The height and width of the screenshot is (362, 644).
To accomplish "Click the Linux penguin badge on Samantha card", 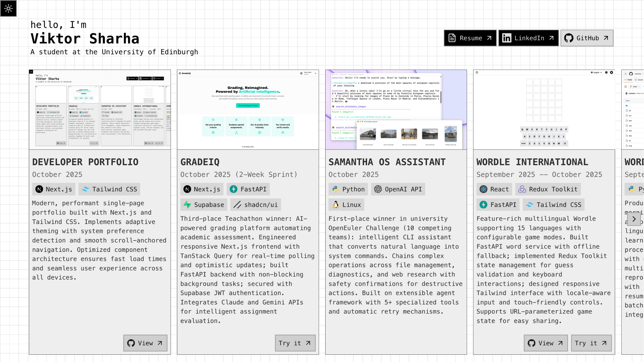I will pyautogui.click(x=346, y=204).
